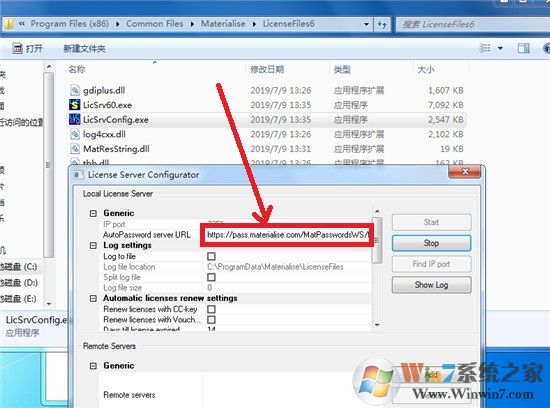The width and height of the screenshot is (550, 408).
Task: Collapse the Automatic licenses renew settings group
Action: (x=93, y=298)
